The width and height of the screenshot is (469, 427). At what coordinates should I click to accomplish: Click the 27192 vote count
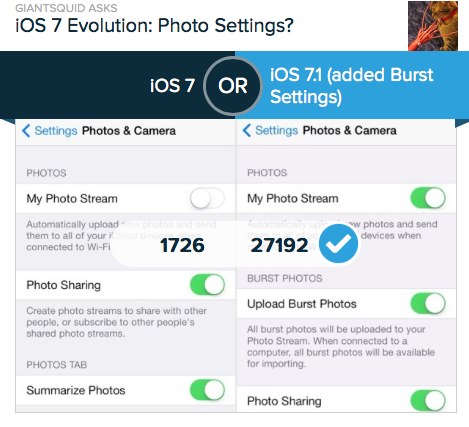tap(279, 245)
